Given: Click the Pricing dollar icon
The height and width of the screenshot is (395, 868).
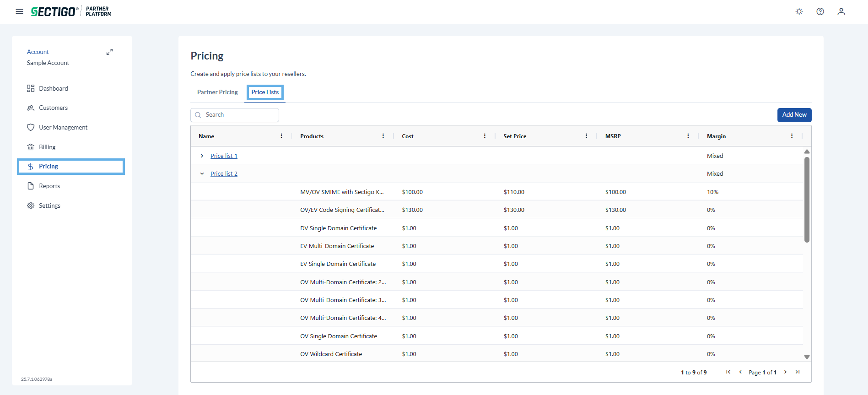Looking at the screenshot, I should (31, 167).
